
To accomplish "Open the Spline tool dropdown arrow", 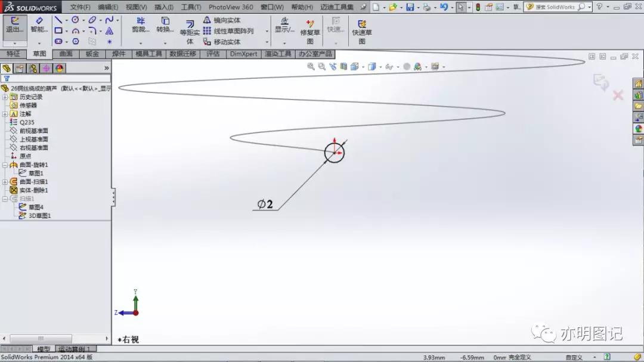I will pos(117,20).
